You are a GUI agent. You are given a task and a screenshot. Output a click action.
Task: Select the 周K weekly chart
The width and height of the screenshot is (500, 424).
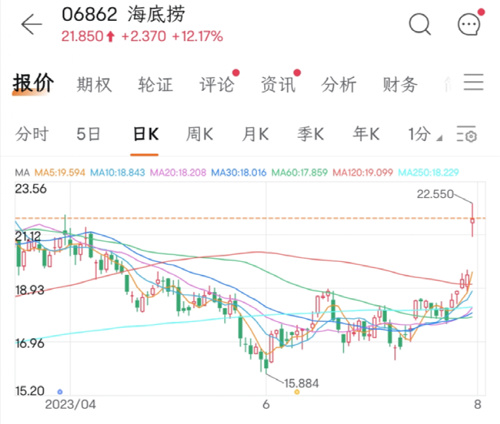[199, 134]
